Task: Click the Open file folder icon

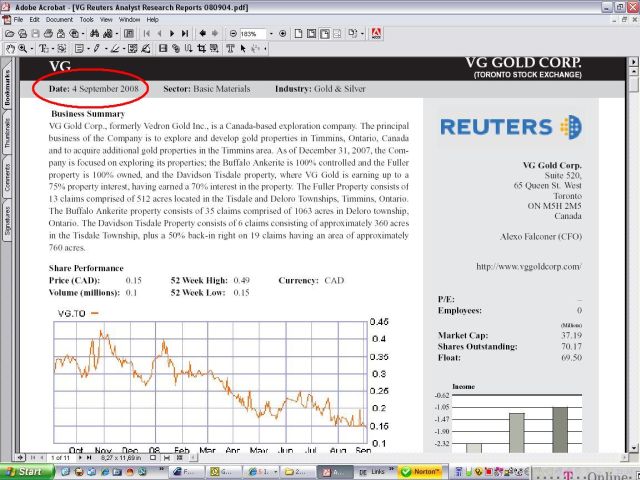Action: (x=9, y=34)
